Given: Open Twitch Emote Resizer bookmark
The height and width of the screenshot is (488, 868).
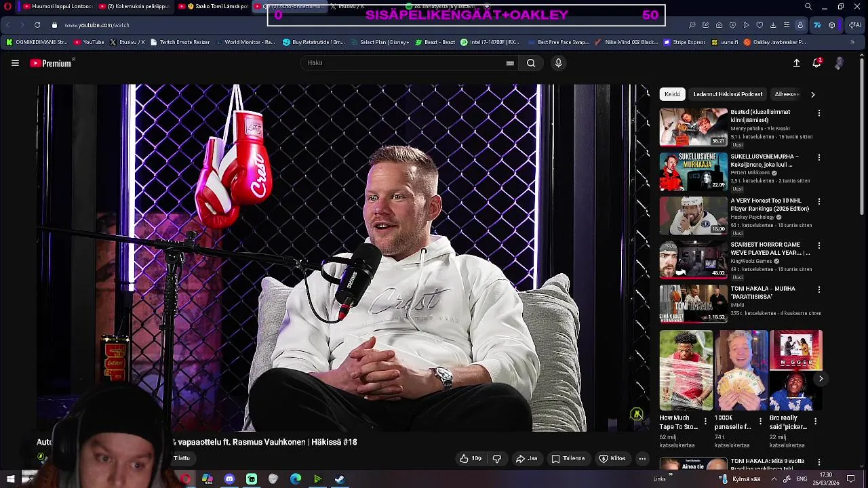Looking at the screenshot, I should tap(180, 42).
